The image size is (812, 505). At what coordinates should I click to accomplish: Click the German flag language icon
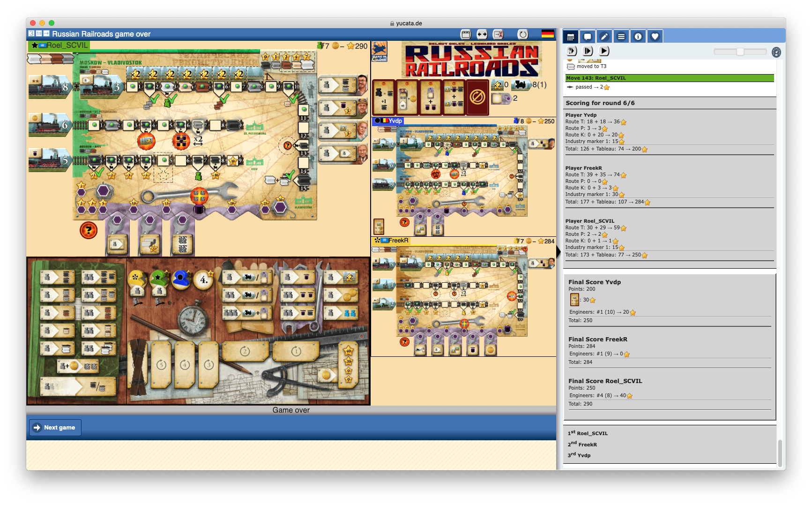tap(547, 34)
